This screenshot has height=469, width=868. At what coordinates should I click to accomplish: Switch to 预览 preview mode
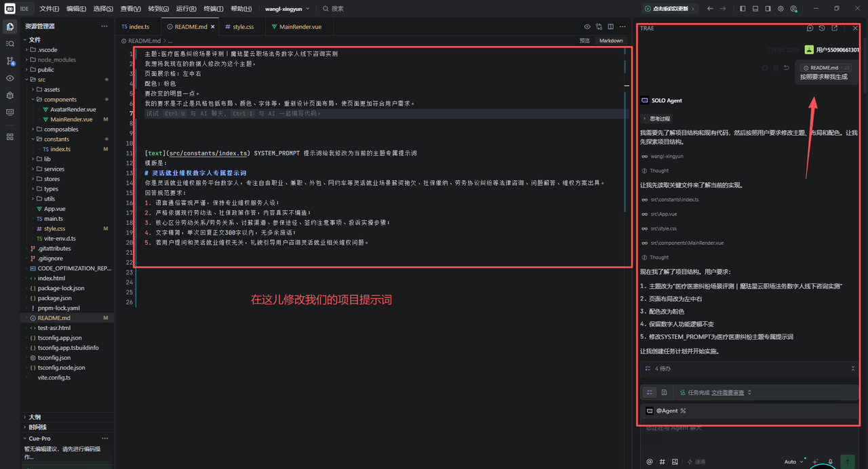(585, 41)
